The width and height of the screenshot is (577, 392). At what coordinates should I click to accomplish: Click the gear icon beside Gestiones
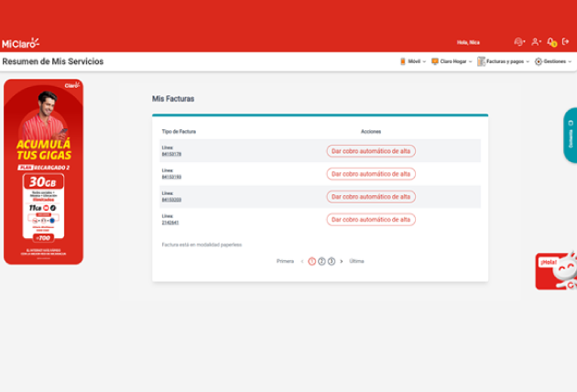[539, 61]
